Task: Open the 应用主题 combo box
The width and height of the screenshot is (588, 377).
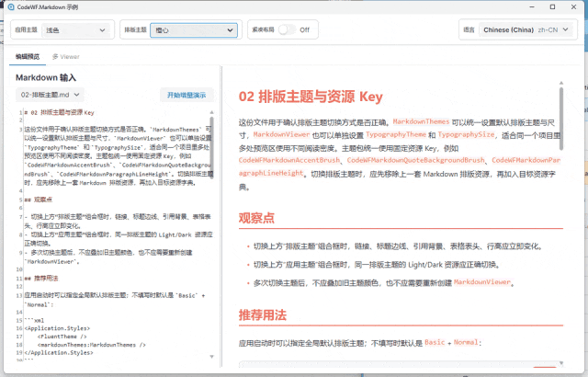Action: tap(75, 30)
